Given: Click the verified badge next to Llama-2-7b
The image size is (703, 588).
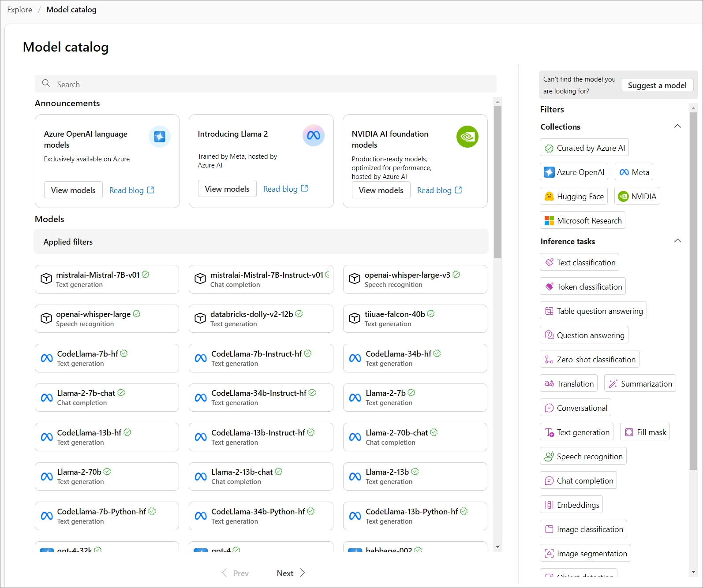Looking at the screenshot, I should [x=411, y=393].
